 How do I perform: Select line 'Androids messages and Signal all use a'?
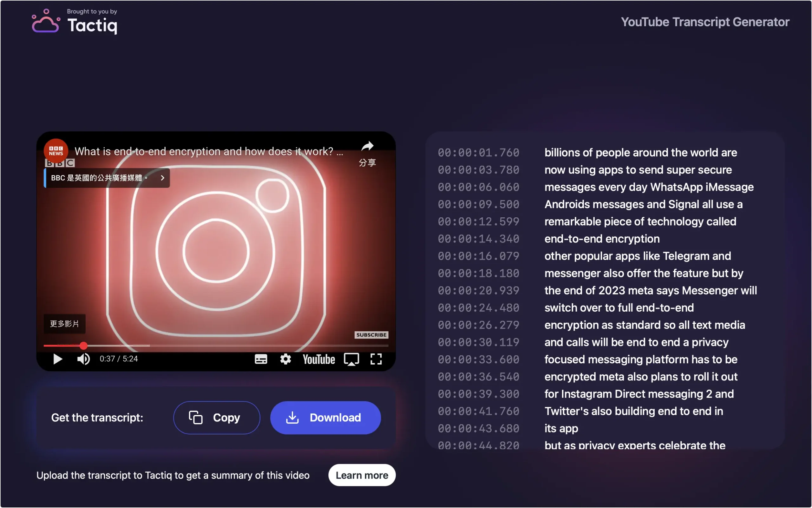pos(644,204)
